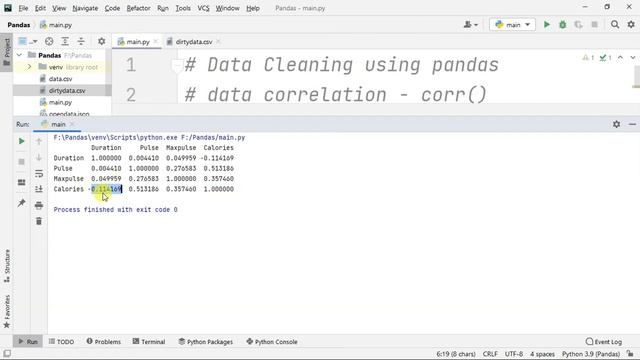
Task: Click the Pandas breadcrumb in navigation bar
Action: point(19,25)
